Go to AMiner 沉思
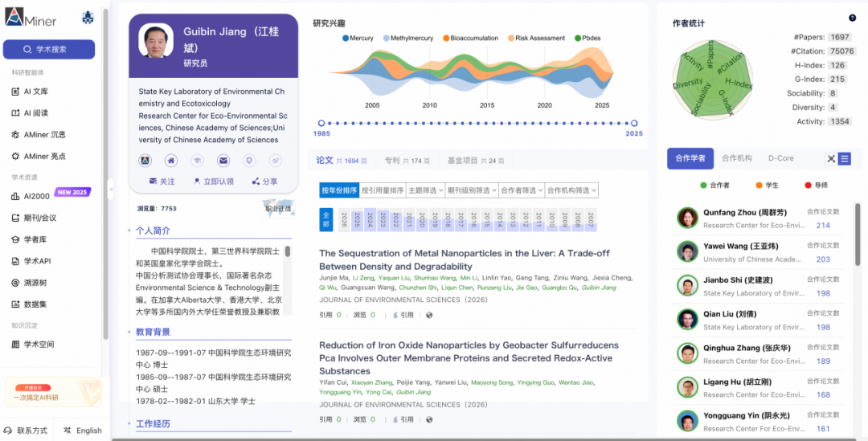Viewport: 868px width, 441px height. (39, 134)
